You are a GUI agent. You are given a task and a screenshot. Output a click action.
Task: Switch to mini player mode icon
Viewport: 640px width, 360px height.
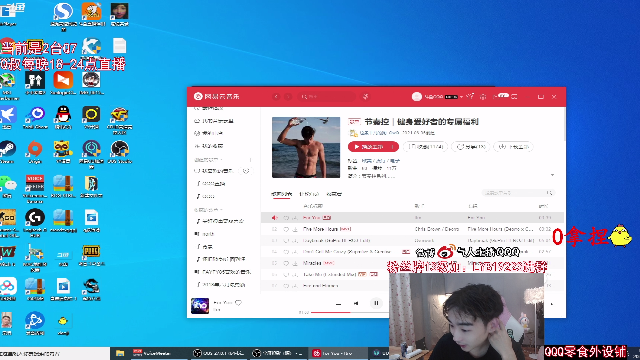pyautogui.click(x=514, y=97)
